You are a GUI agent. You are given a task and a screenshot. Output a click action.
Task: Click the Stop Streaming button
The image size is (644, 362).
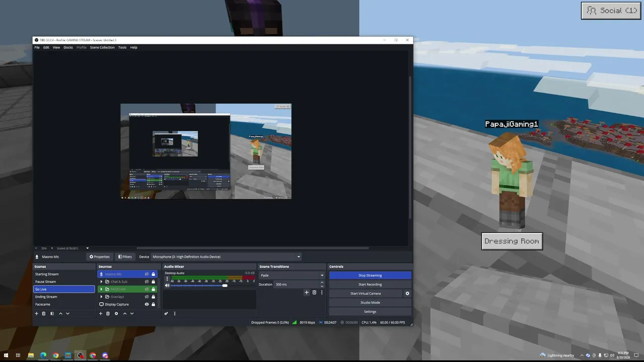(370, 276)
